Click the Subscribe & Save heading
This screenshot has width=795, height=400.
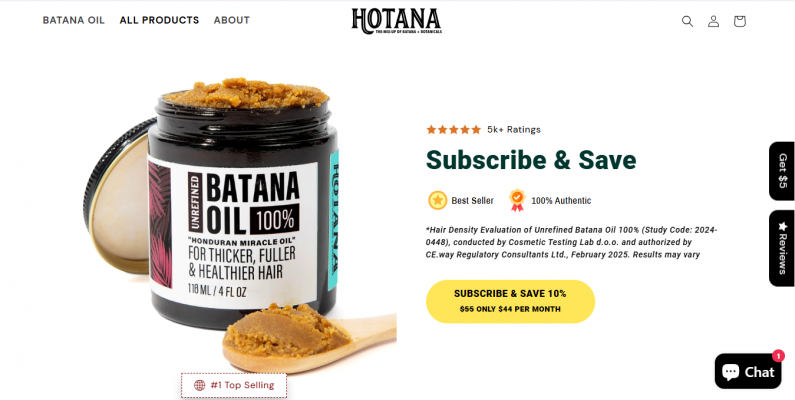(x=531, y=160)
